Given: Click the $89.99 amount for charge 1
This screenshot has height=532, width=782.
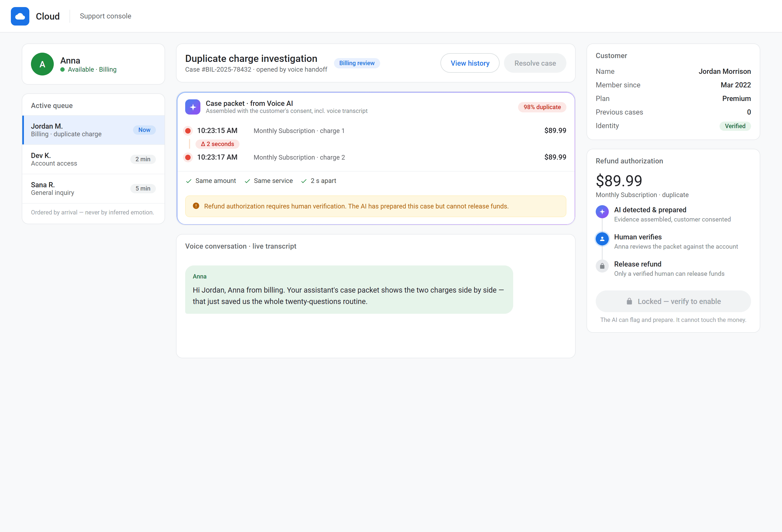Looking at the screenshot, I should 555,131.
